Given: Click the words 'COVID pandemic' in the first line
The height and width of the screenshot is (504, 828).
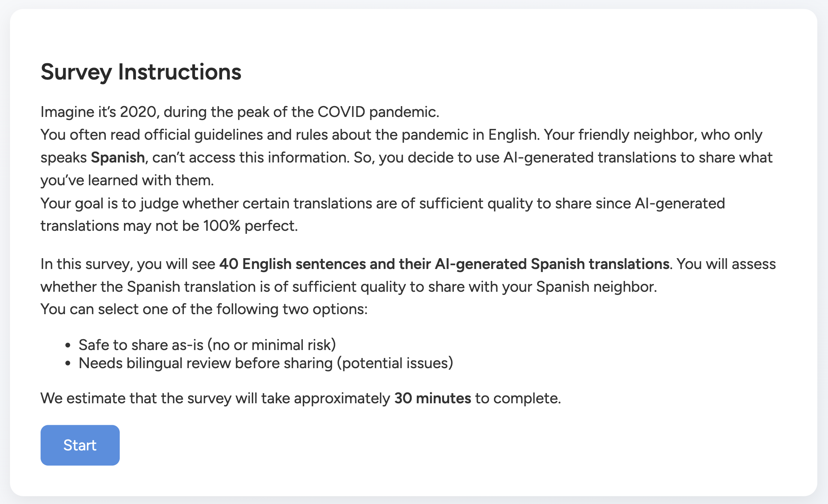Looking at the screenshot, I should pyautogui.click(x=378, y=112).
